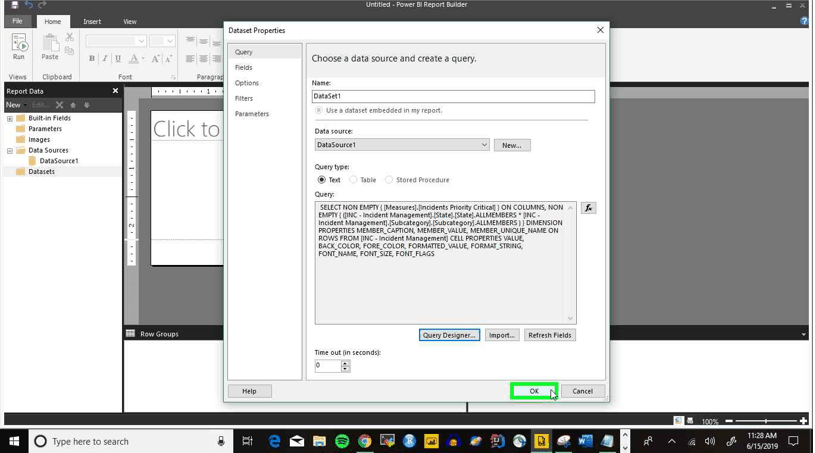Click the dataset Name input field
This screenshot has height=453, width=815.
point(453,96)
